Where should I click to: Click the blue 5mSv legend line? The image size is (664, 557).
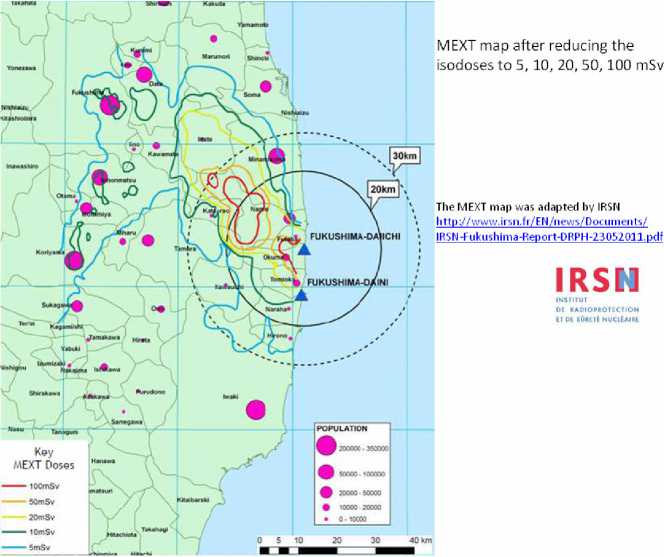[x=14, y=548]
